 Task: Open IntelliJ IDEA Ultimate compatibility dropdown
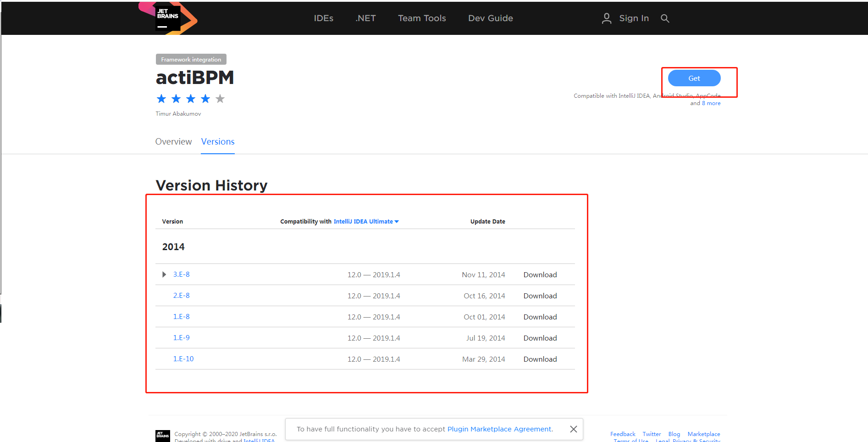(366, 221)
